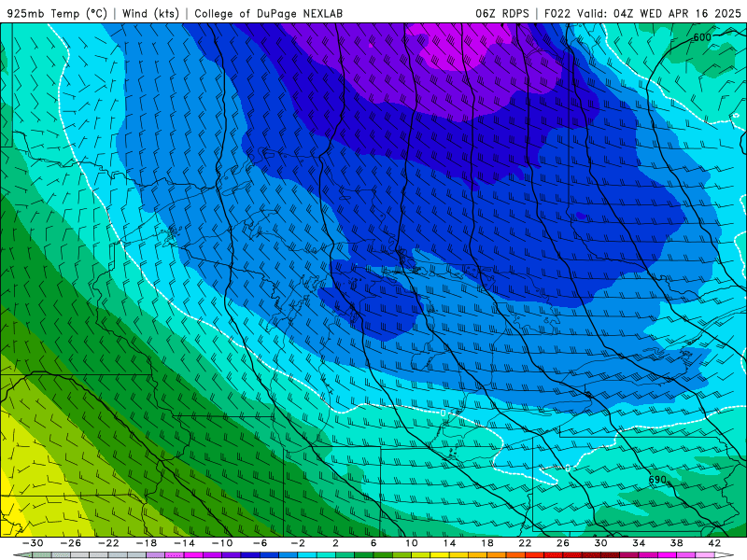This screenshot has width=747, height=560.
Task: Click the '-18' color scale label
Action: coord(147,543)
